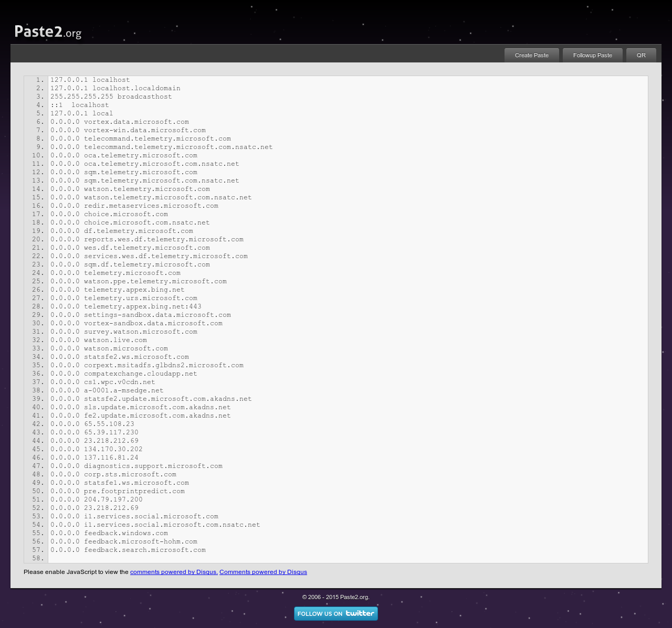Open the capitalized 'Comments powered by Disqus' link
The height and width of the screenshot is (628, 672).
(x=263, y=572)
